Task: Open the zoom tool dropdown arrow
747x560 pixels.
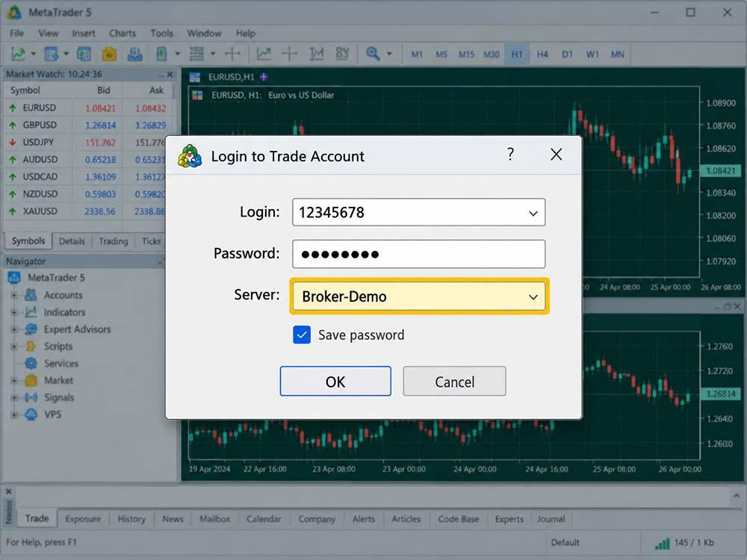Action: [389, 54]
